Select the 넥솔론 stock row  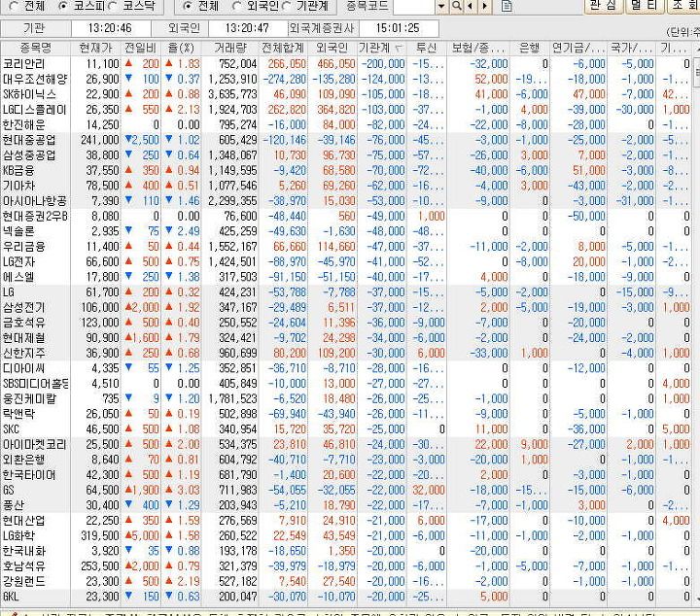346,231
